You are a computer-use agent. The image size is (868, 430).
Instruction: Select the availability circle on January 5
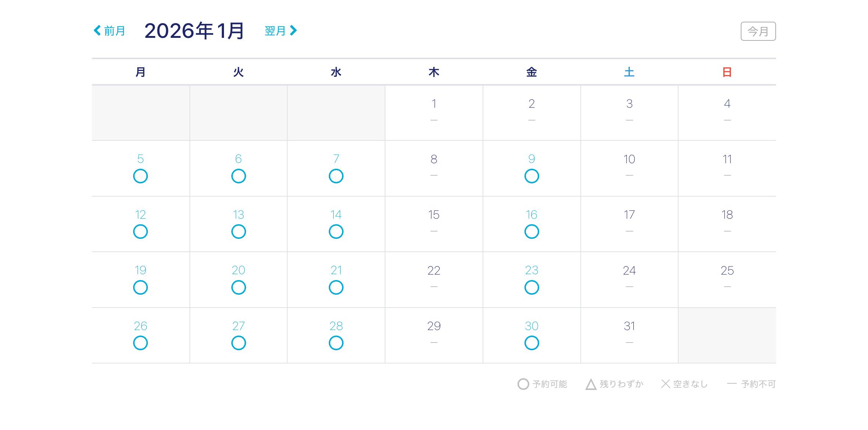click(140, 176)
